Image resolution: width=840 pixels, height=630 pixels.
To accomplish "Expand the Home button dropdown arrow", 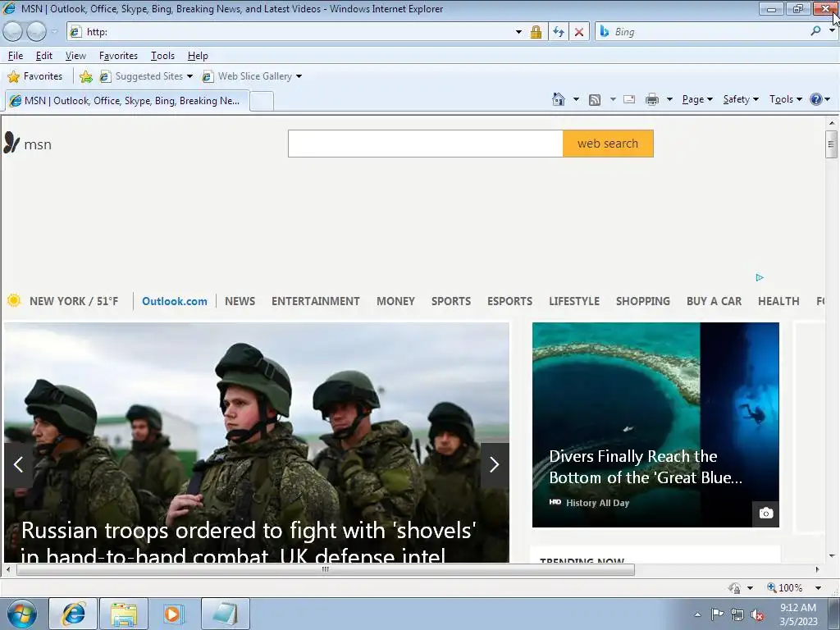I will click(576, 99).
